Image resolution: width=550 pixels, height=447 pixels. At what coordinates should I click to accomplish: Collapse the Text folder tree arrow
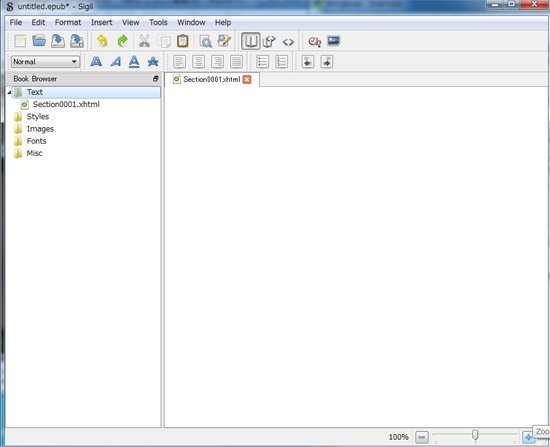click(9, 92)
